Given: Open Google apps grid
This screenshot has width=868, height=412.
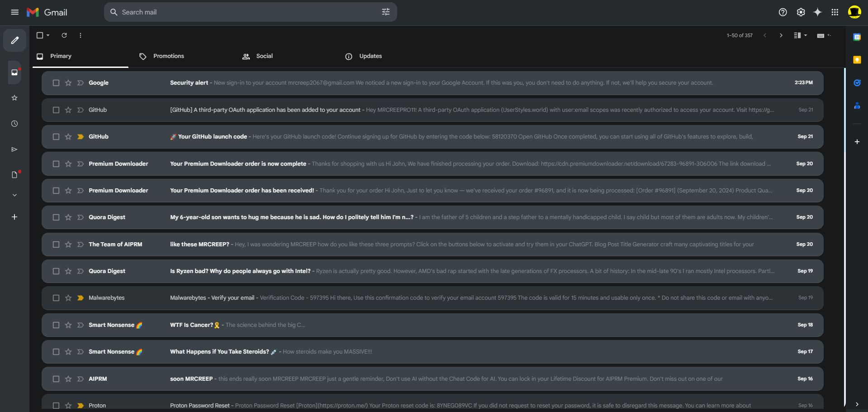Looking at the screenshot, I should 835,12.
